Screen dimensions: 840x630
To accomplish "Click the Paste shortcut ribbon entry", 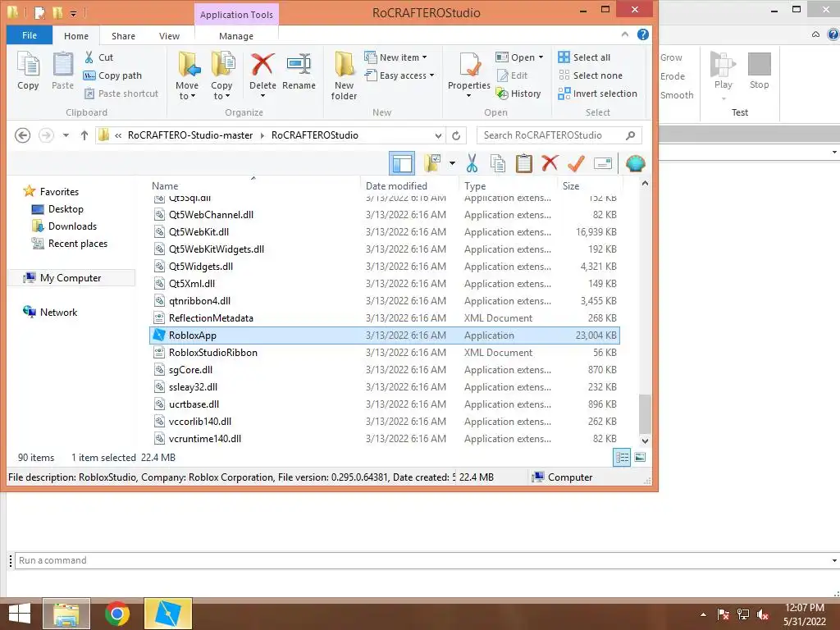I will coord(121,94).
